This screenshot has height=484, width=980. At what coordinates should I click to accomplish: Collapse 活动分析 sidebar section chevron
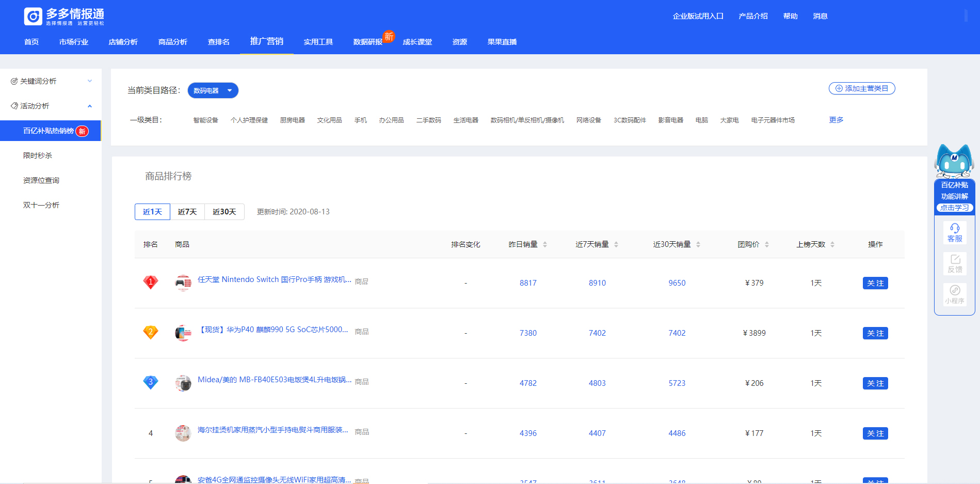90,106
